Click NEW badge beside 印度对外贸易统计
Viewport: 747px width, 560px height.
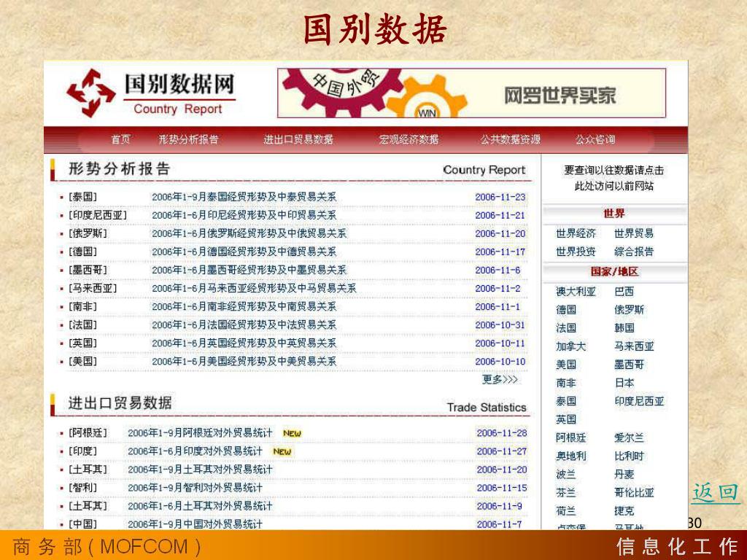click(282, 451)
